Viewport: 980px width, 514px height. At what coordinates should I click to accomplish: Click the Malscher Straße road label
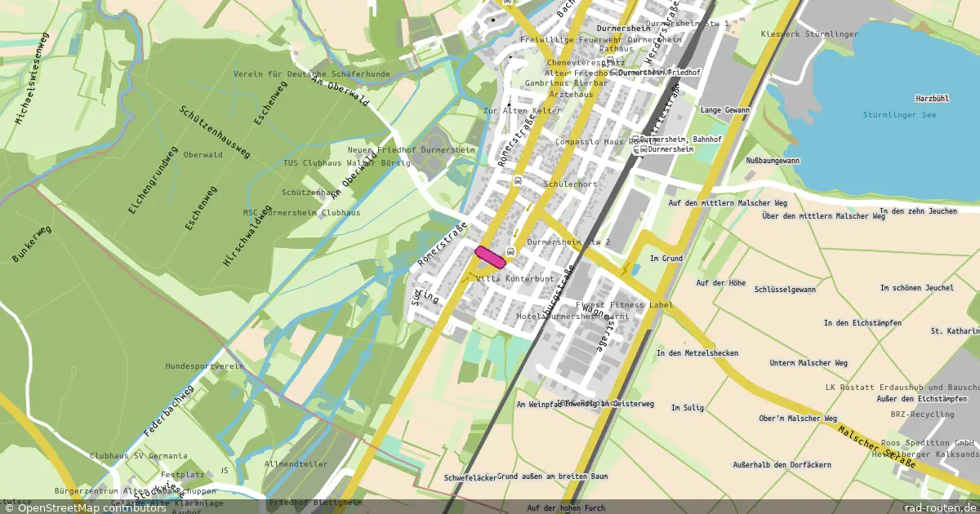click(x=877, y=448)
